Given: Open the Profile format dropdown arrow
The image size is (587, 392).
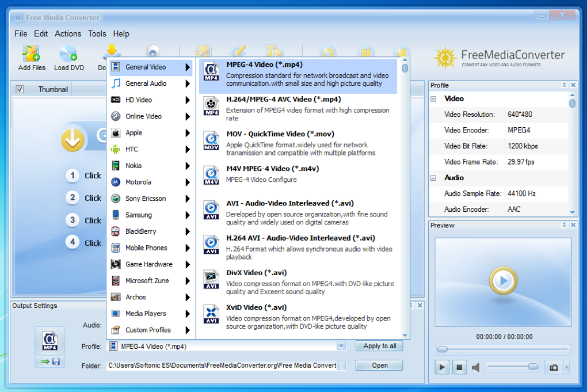Looking at the screenshot, I should coord(341,345).
